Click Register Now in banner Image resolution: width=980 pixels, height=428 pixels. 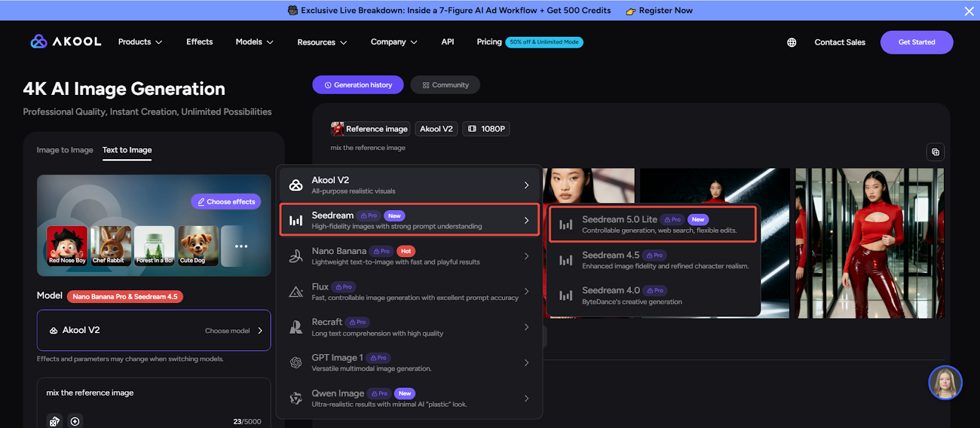pos(665,10)
